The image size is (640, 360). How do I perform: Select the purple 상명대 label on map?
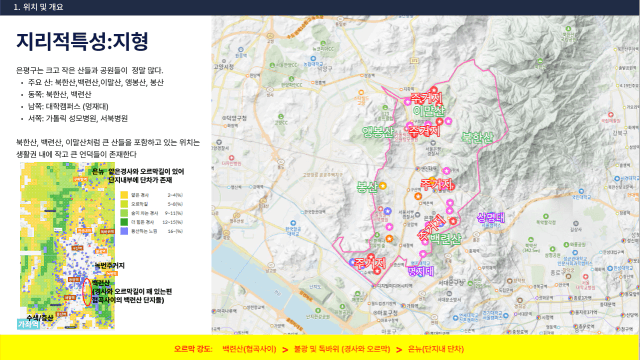click(491, 217)
